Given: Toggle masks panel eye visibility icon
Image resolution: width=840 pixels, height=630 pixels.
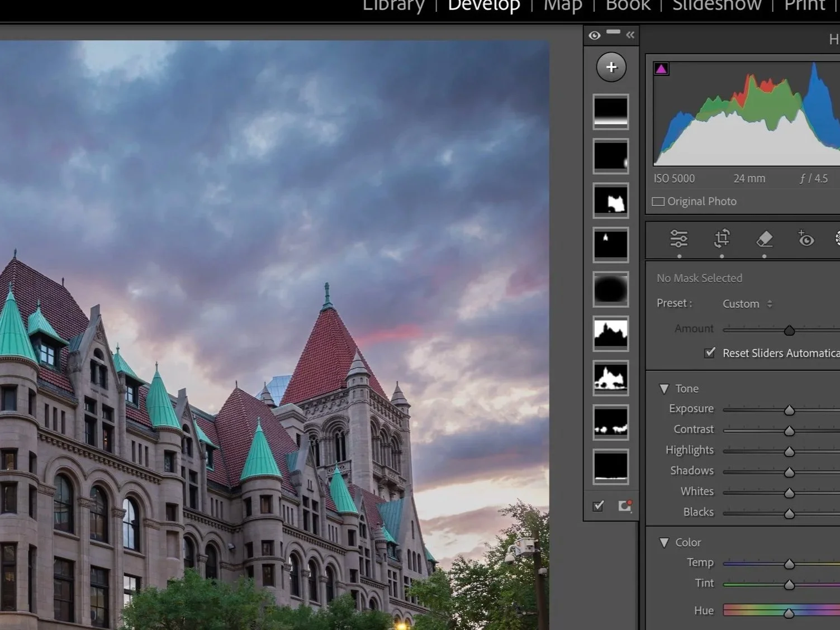Looking at the screenshot, I should tap(595, 36).
